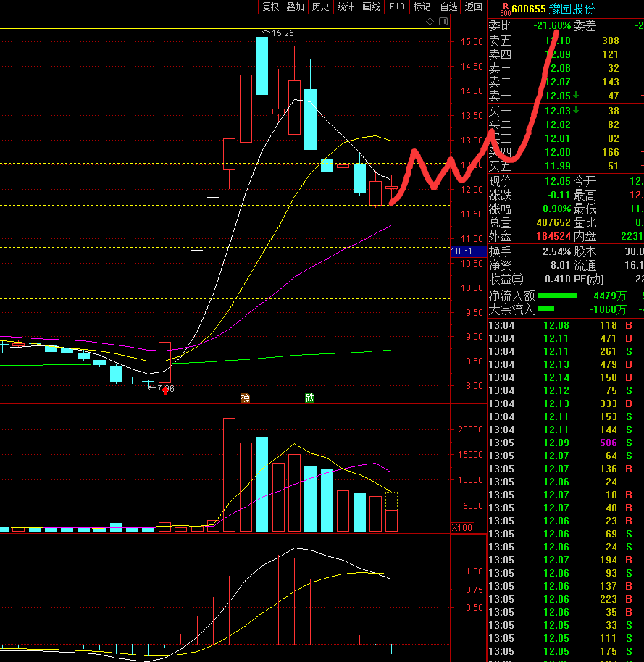Image resolution: width=644 pixels, height=662 pixels.
Task: Open the 榜 marker under the K-line chart
Action: point(245,398)
